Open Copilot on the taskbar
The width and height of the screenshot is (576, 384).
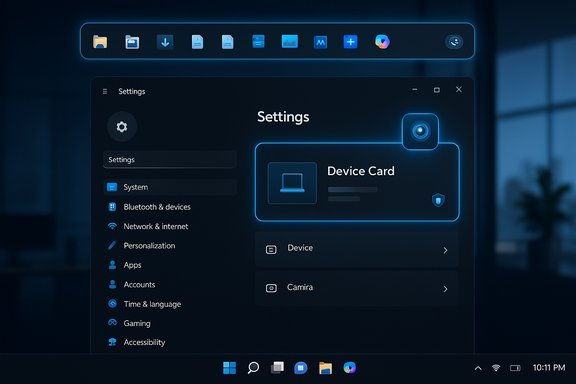click(349, 367)
